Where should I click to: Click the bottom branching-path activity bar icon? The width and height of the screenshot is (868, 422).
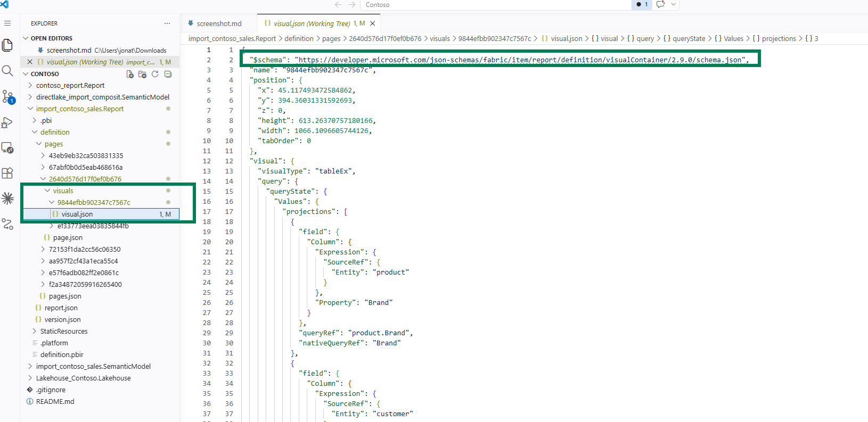pyautogui.click(x=7, y=224)
